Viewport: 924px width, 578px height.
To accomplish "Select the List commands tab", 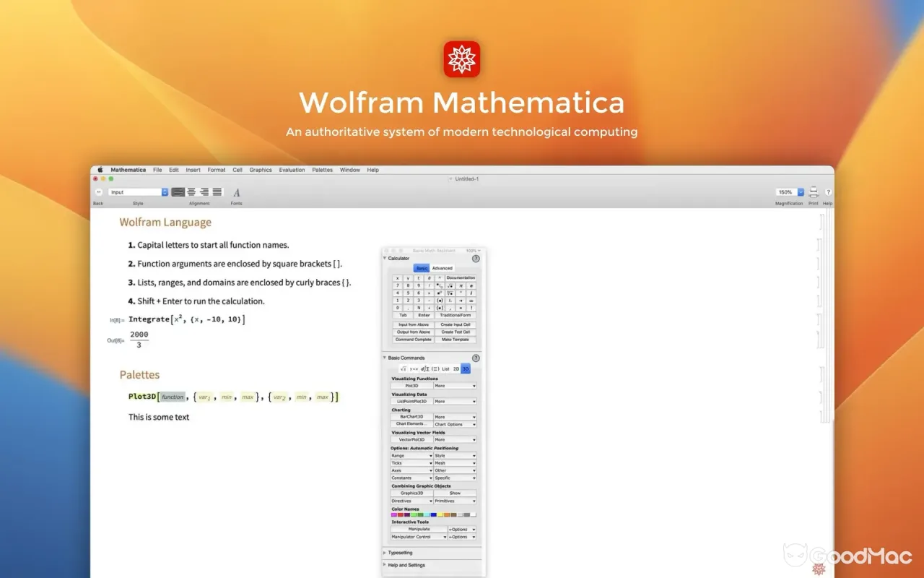I will 445,368.
